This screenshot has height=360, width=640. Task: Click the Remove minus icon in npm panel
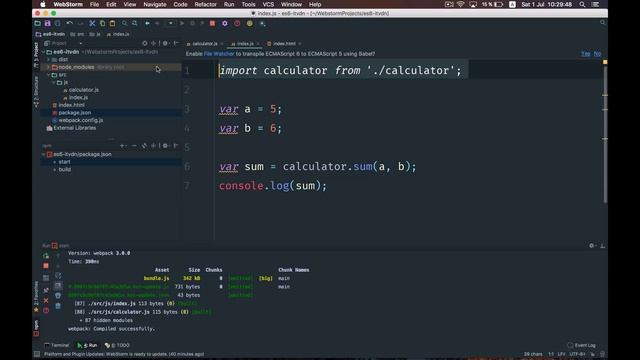pyautogui.click(x=134, y=145)
